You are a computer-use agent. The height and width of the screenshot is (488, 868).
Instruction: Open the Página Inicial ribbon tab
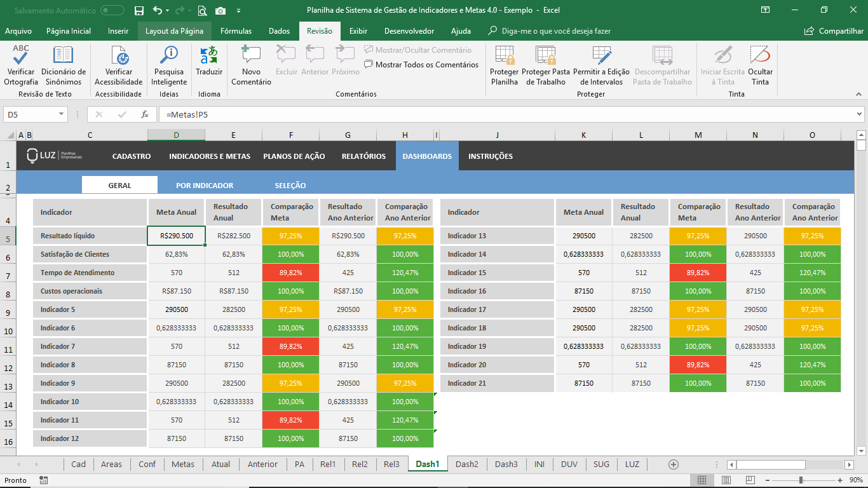(69, 30)
